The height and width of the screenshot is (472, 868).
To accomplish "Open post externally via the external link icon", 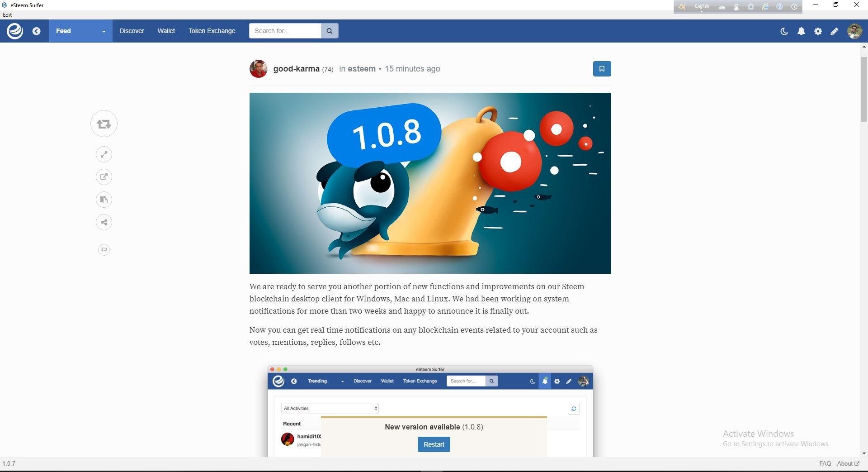I will pos(104,177).
